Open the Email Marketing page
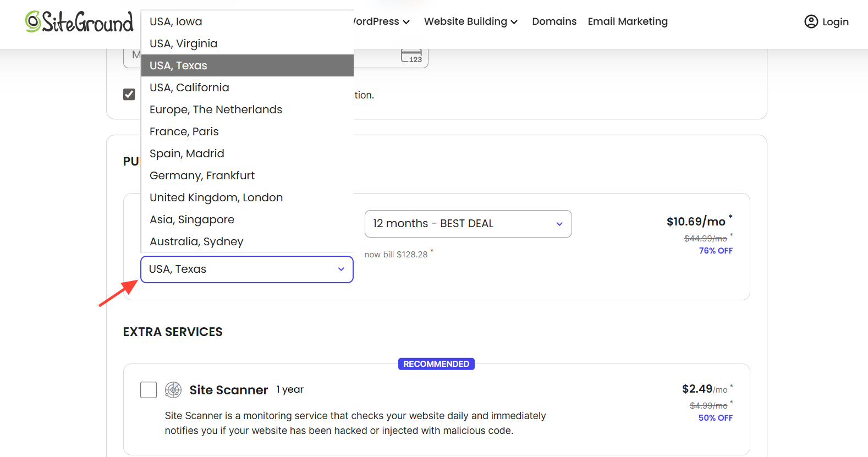The image size is (868, 457). point(628,21)
